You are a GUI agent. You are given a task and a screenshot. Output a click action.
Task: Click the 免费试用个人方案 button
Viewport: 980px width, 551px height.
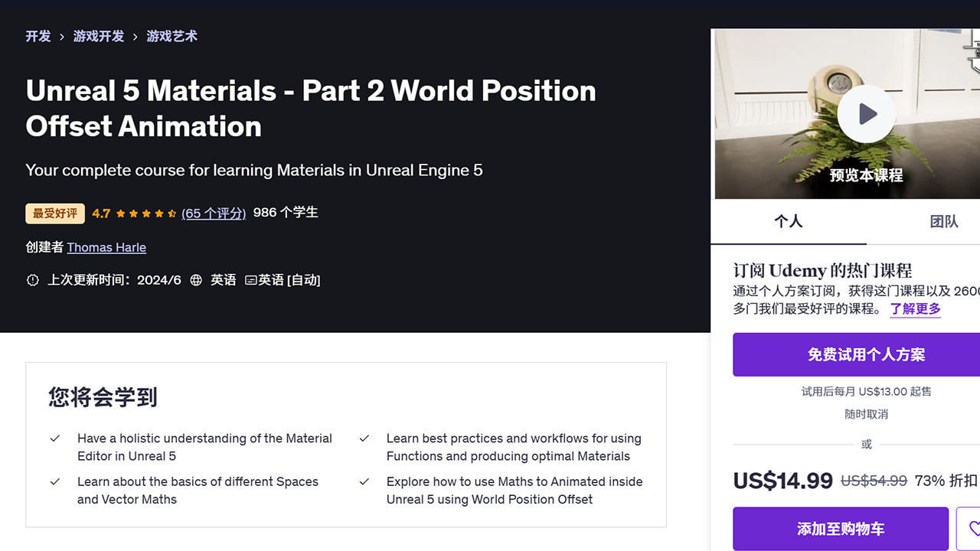coord(866,354)
